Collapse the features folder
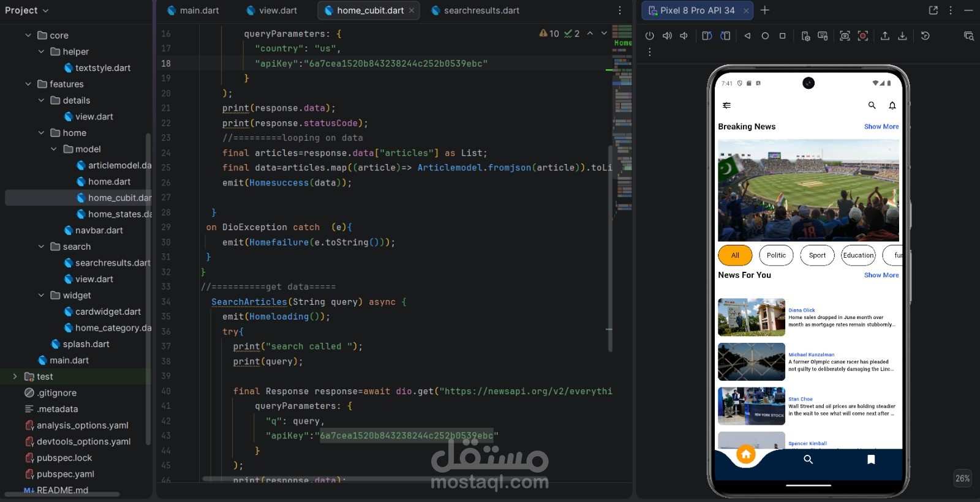This screenshot has height=502, width=980. click(x=28, y=84)
